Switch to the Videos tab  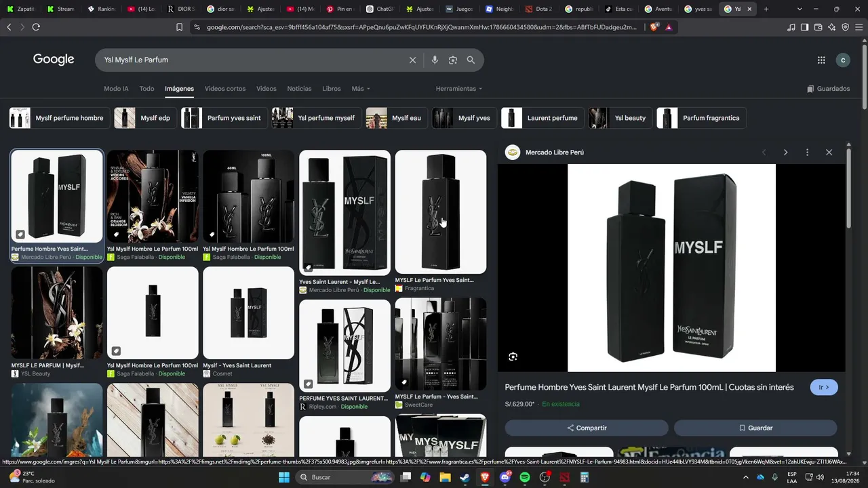coord(267,89)
